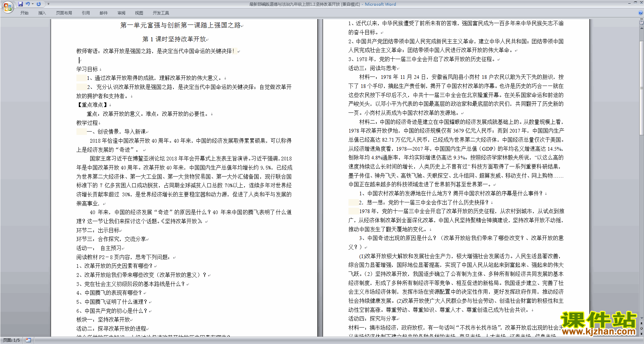The height and width of the screenshot is (344, 644).
Task: Click the paragraph starting 材料一：1978年11月24日
Action: 456,95
